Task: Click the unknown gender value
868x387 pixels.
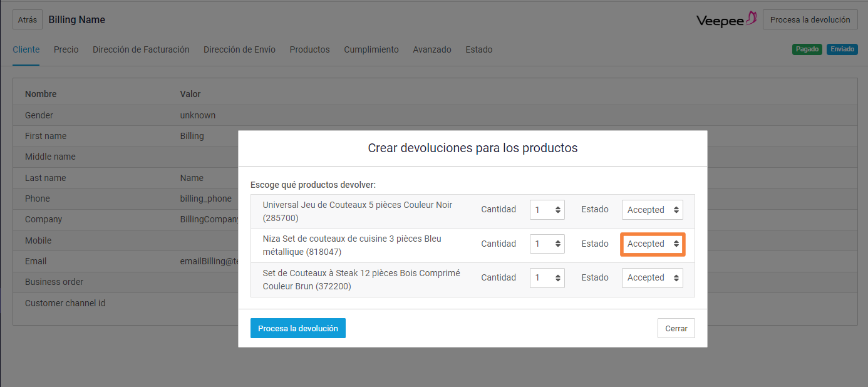Action: [198, 115]
